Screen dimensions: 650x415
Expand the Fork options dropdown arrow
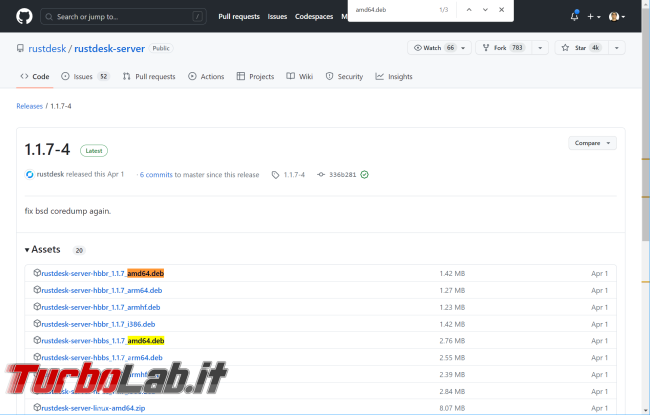click(x=540, y=48)
